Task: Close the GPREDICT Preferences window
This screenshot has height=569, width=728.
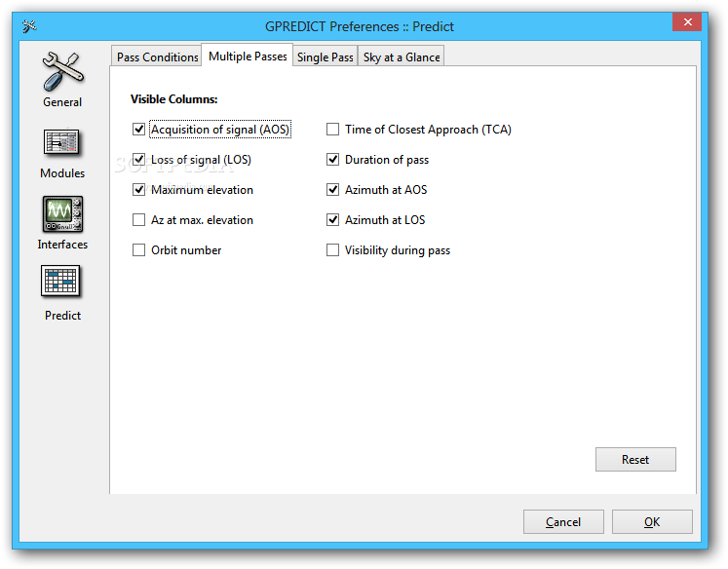Action: [x=687, y=21]
